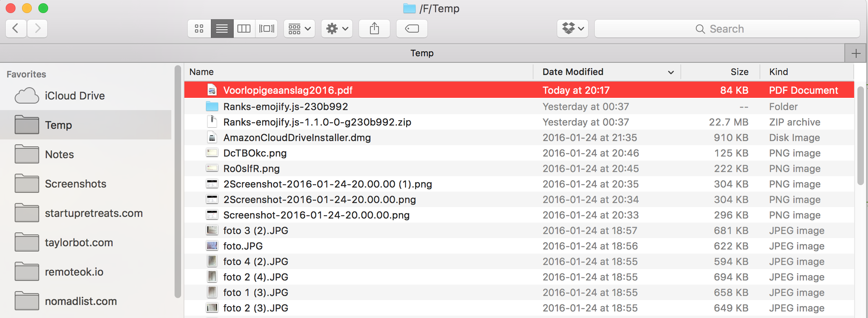The image size is (868, 318).
Task: Click the 22.7 MB size cell
Action: tap(728, 122)
